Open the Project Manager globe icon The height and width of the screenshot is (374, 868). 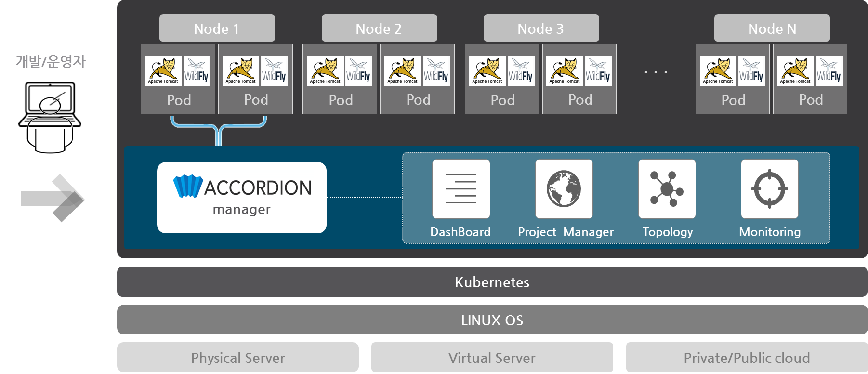564,189
